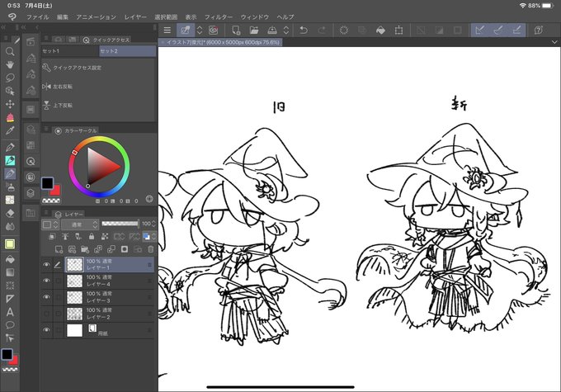Open the アニメーション menu
Screen dimensions: 561x392
[x=96, y=17]
